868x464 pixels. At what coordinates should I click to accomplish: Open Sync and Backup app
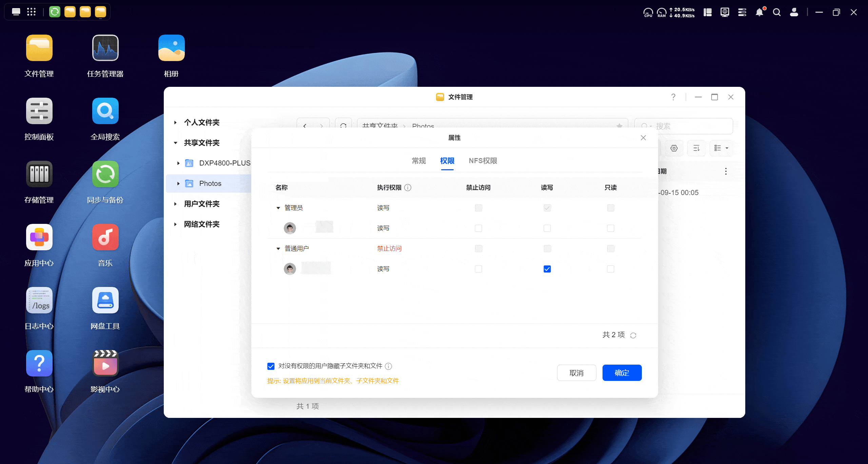105,174
